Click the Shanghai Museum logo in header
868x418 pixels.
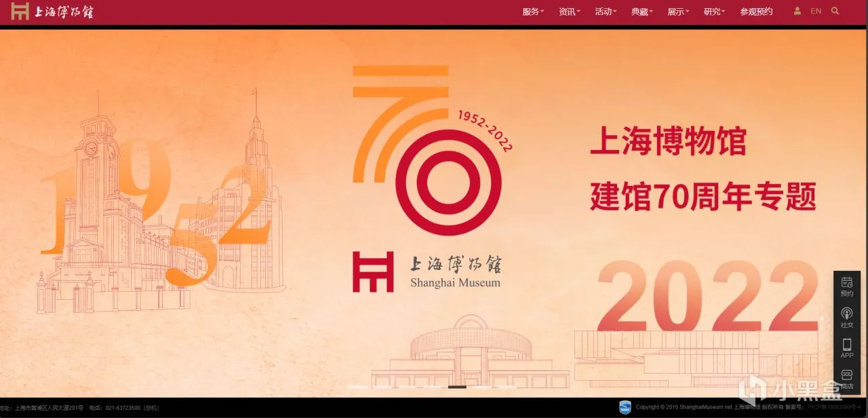click(x=52, y=12)
